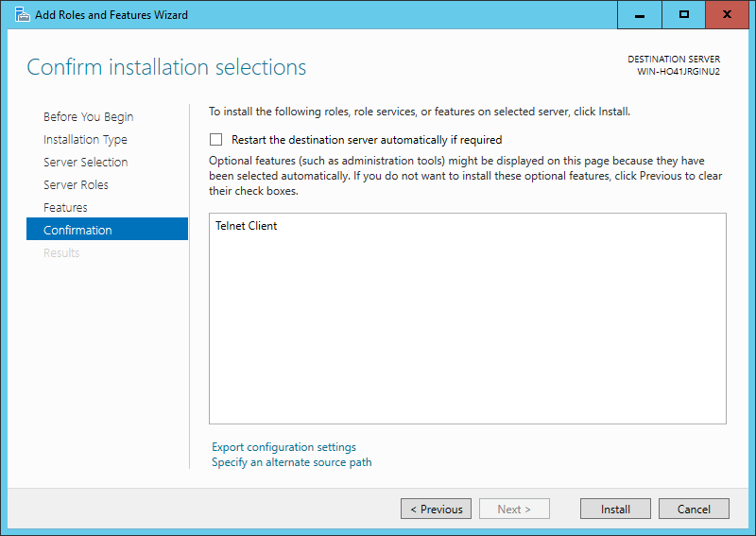756x536 pixels.
Task: Switch to Server Selection step
Action: coord(85,162)
